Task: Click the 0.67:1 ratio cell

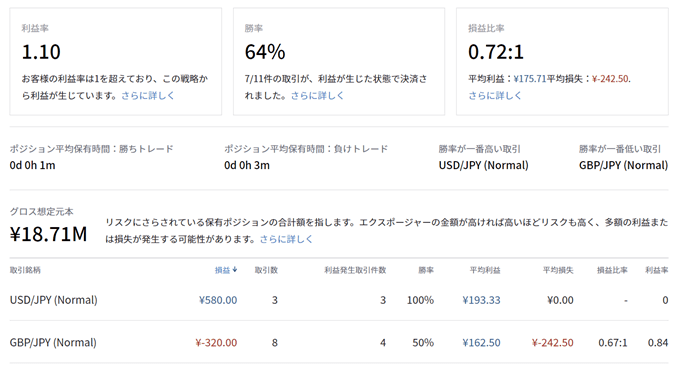Action: [613, 343]
